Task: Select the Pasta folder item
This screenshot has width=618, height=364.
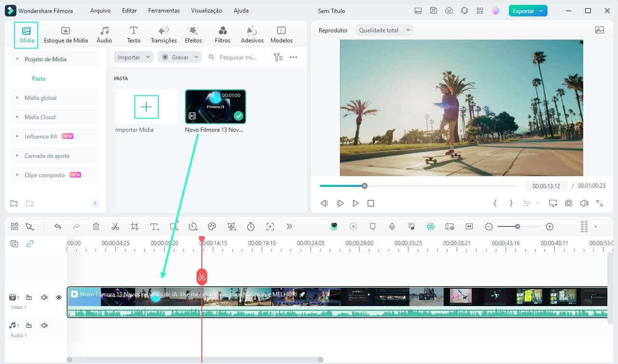Action: [39, 78]
